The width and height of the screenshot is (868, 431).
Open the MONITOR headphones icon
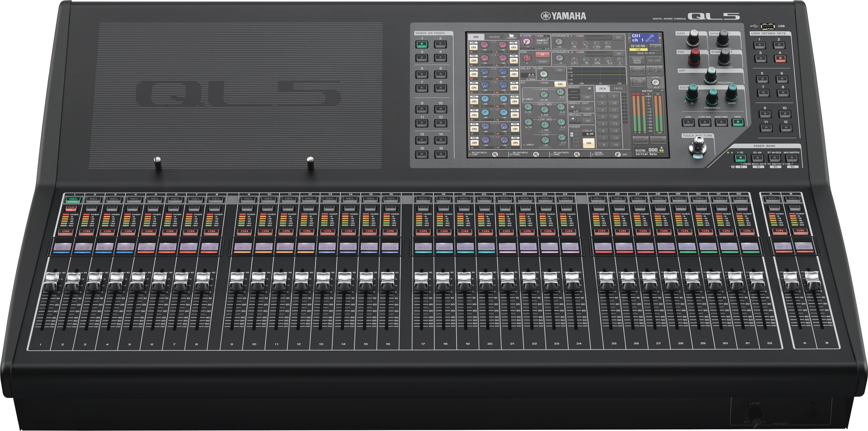655,71
